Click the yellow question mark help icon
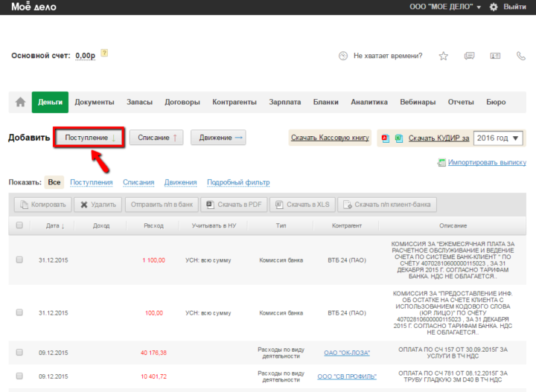The width and height of the screenshot is (536, 392). [x=104, y=53]
